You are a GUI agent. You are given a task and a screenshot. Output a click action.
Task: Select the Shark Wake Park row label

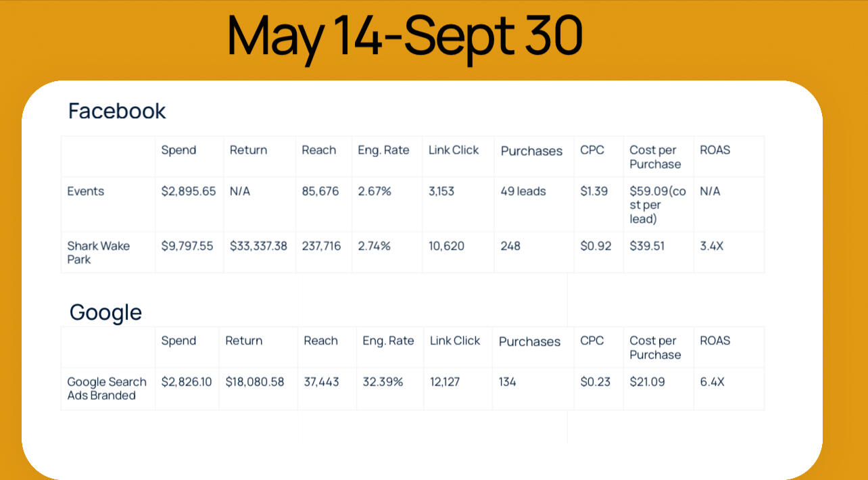pyautogui.click(x=98, y=253)
